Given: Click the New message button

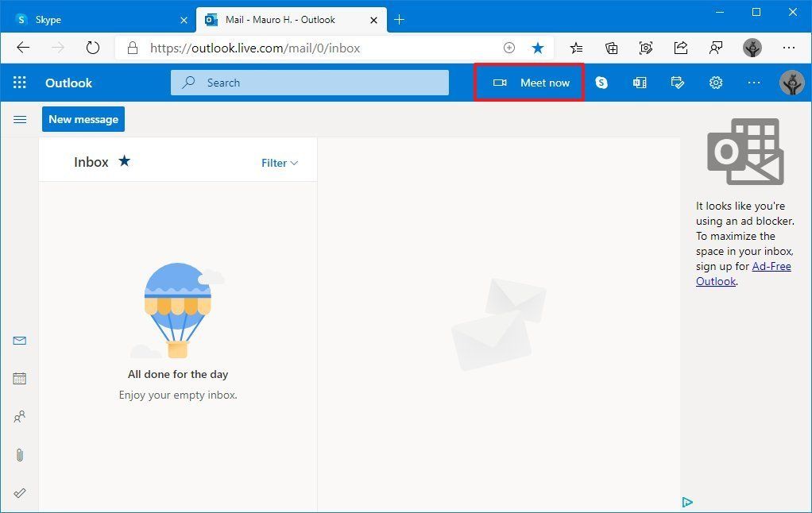Looking at the screenshot, I should [x=83, y=118].
